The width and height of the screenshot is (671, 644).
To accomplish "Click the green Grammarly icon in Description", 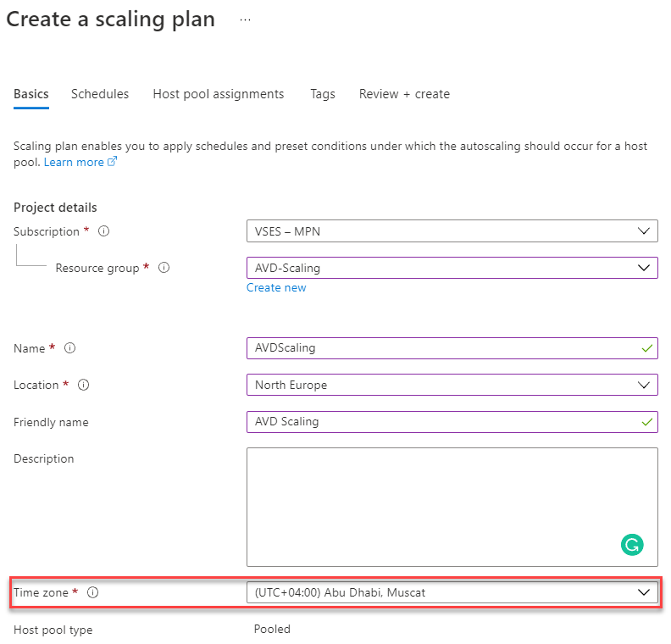I will [x=631, y=544].
